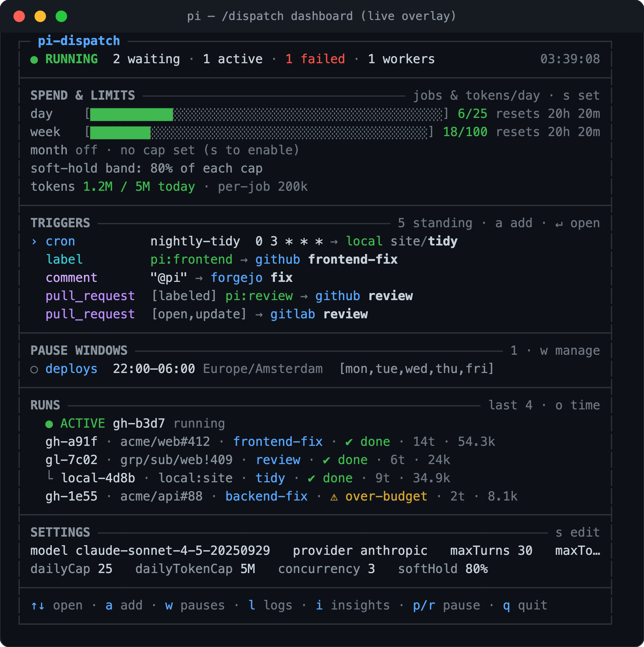Click 'w manage' in PAUSE WINDOWS header

click(570, 350)
